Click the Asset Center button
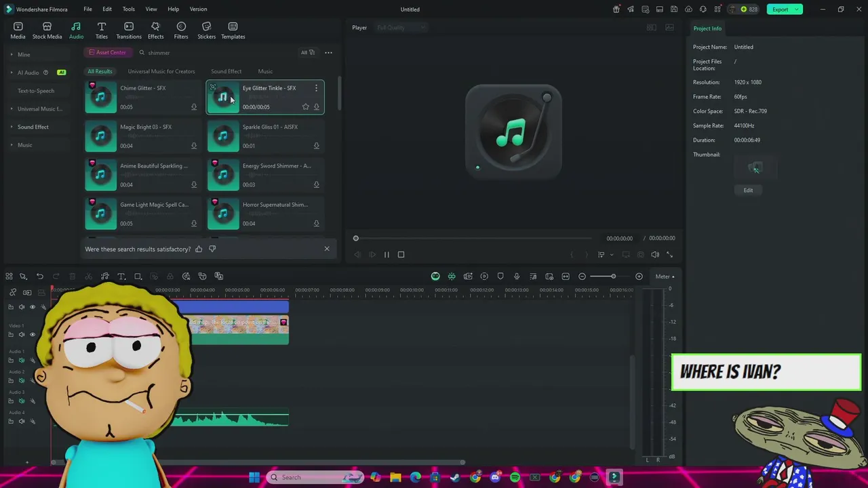The height and width of the screenshot is (488, 868). [107, 52]
